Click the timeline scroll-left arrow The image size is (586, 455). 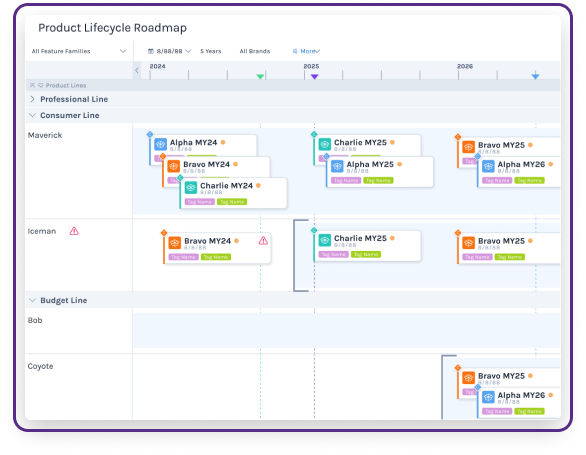137,70
